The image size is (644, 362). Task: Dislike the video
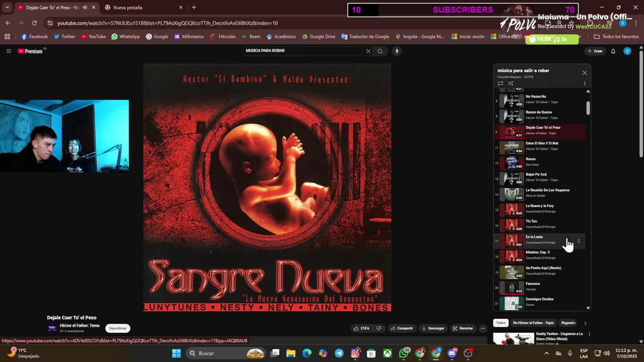click(x=378, y=328)
